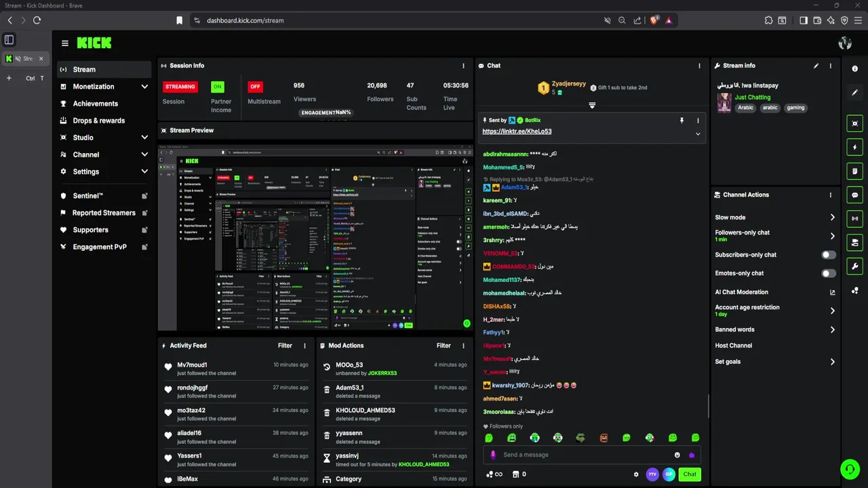Click the purple gift icon in message box
This screenshot has height=488, width=868.
pyautogui.click(x=692, y=455)
